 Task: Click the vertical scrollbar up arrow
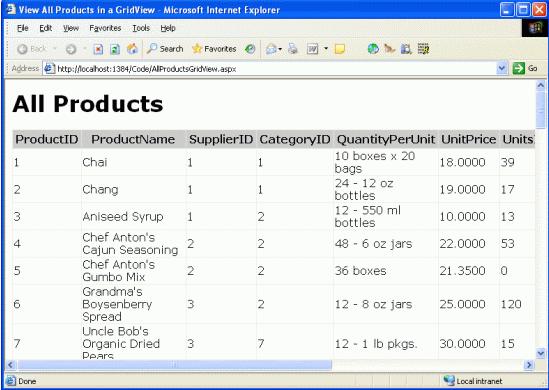pyautogui.click(x=541, y=85)
